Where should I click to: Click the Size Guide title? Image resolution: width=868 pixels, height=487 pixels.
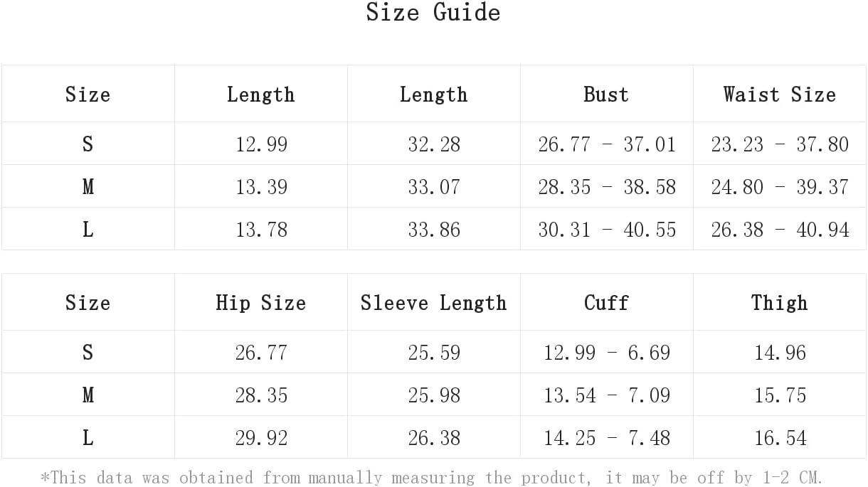(x=433, y=12)
